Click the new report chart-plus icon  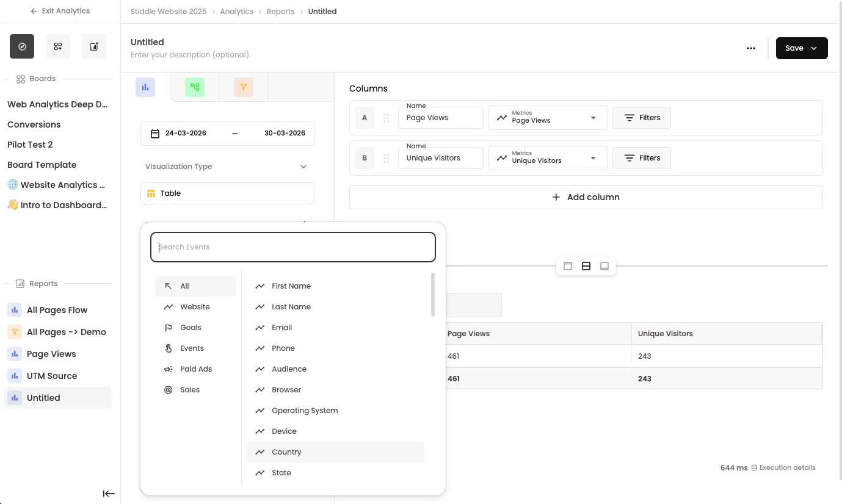pyautogui.click(x=94, y=46)
